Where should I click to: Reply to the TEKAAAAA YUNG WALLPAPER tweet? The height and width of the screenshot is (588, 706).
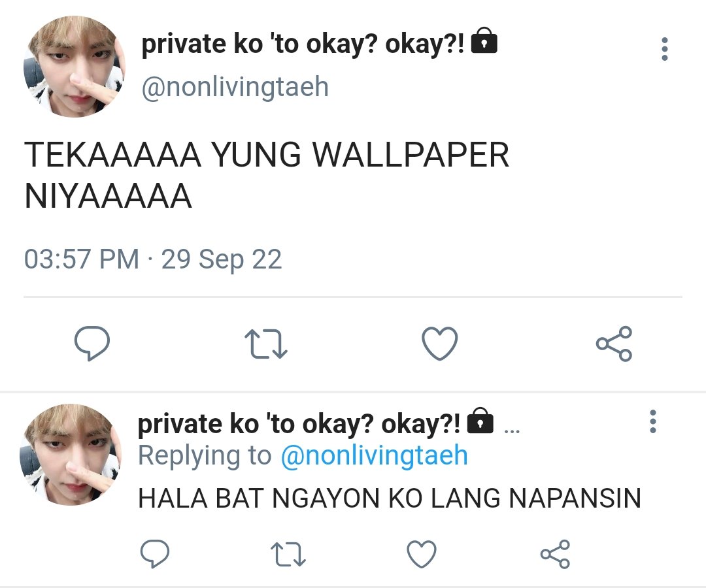[92, 343]
